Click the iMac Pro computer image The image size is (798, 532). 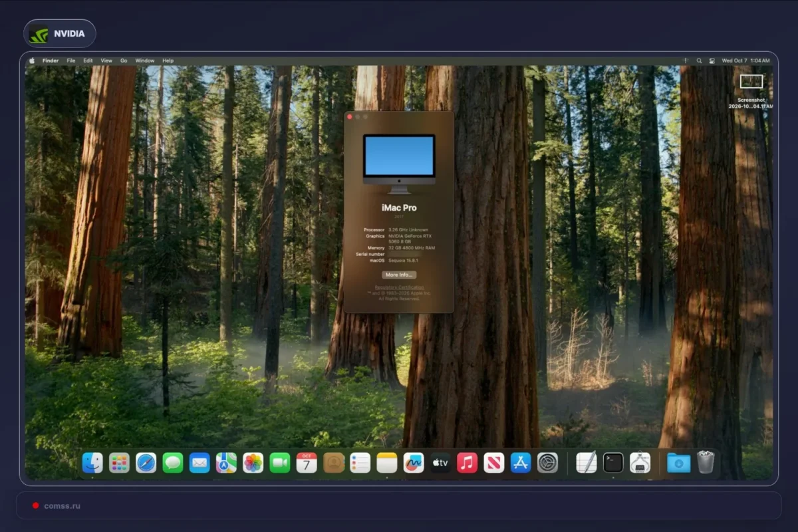point(399,164)
